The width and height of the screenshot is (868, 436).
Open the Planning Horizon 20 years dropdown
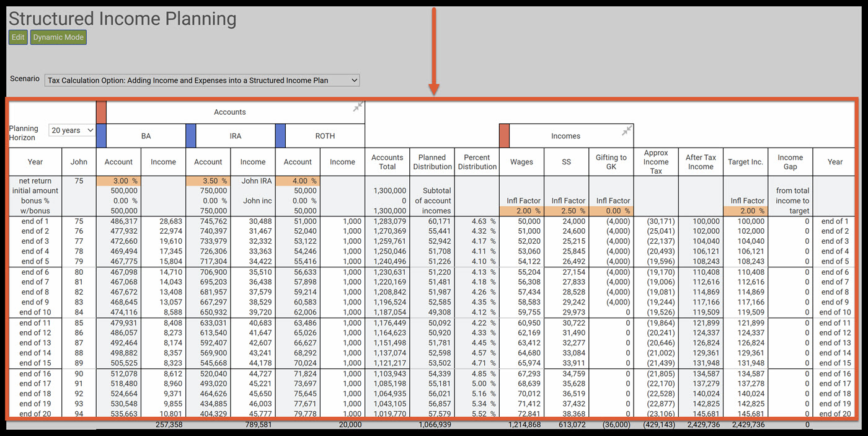(72, 130)
